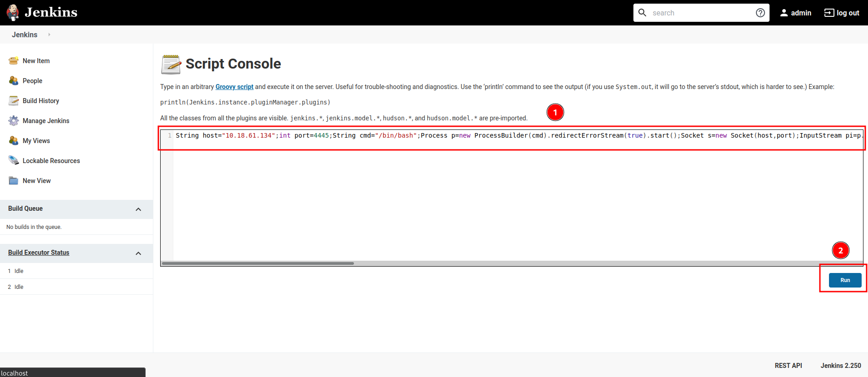Open the People page

[32, 81]
